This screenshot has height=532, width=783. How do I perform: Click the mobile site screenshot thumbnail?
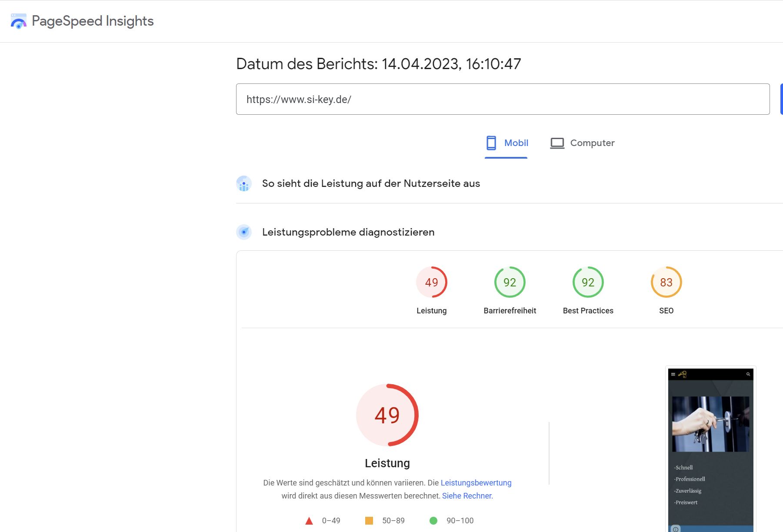(x=711, y=450)
